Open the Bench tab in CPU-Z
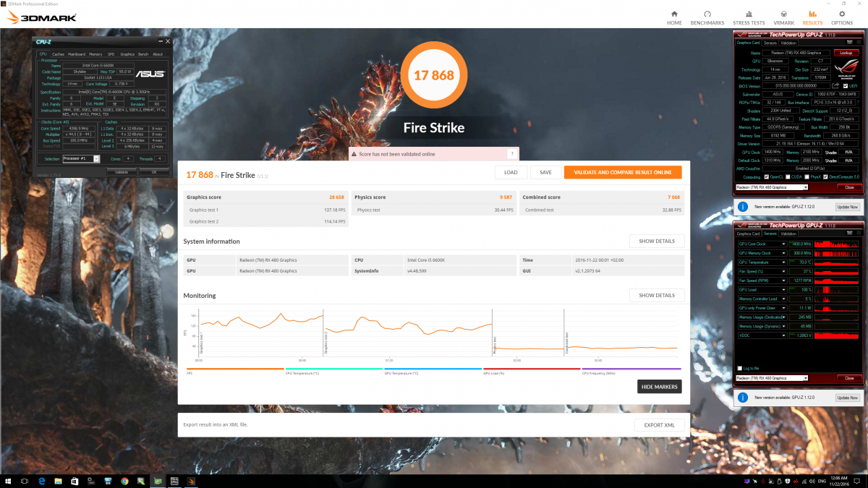The image size is (868, 488). point(143,53)
